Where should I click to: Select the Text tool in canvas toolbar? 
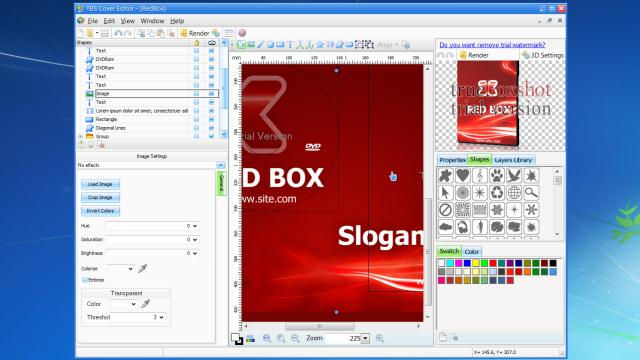290,45
